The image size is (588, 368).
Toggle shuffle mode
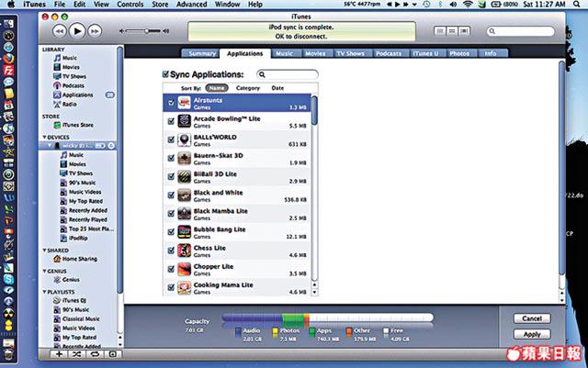tap(77, 353)
